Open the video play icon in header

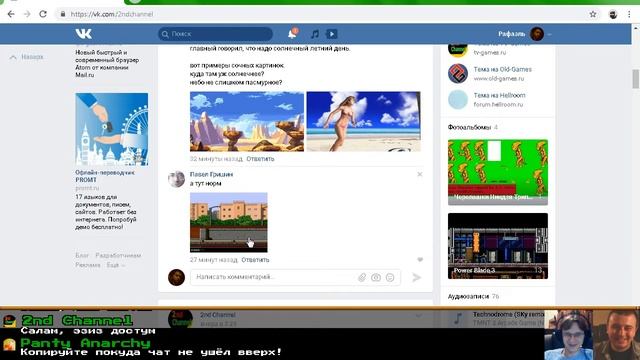click(331, 34)
